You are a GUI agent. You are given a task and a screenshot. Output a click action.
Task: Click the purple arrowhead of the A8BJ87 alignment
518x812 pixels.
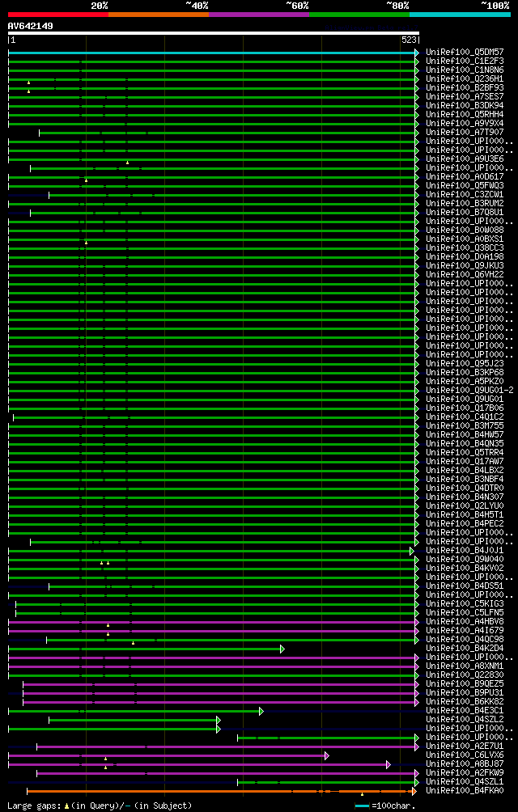pyautogui.click(x=388, y=764)
